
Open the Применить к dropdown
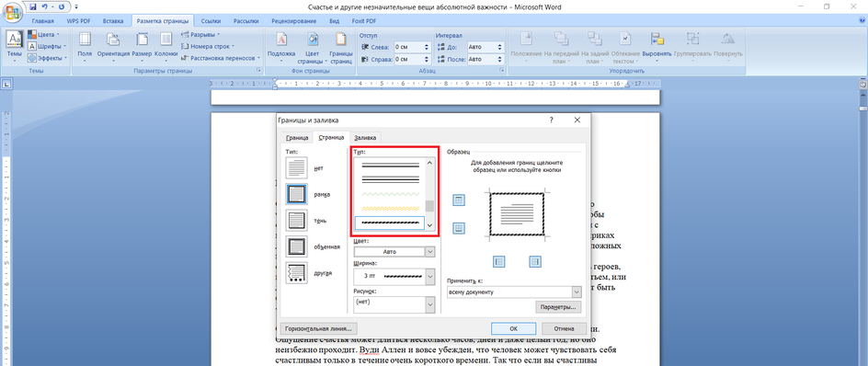[514, 292]
